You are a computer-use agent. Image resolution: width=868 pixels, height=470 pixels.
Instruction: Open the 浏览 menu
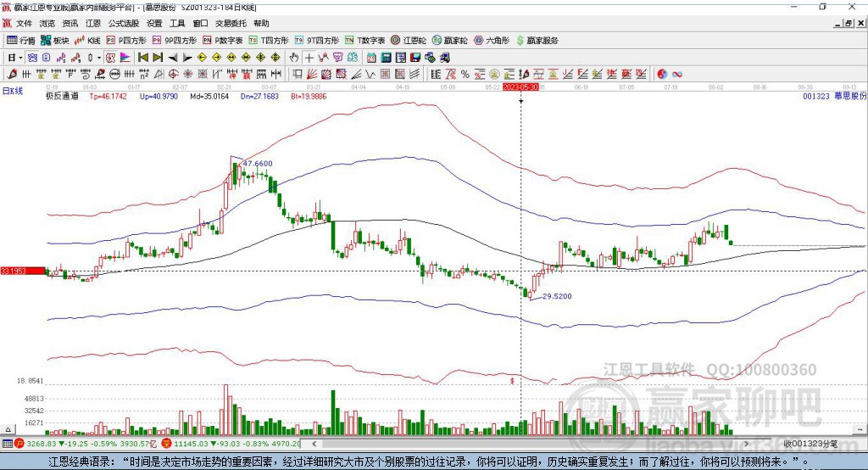tap(47, 23)
